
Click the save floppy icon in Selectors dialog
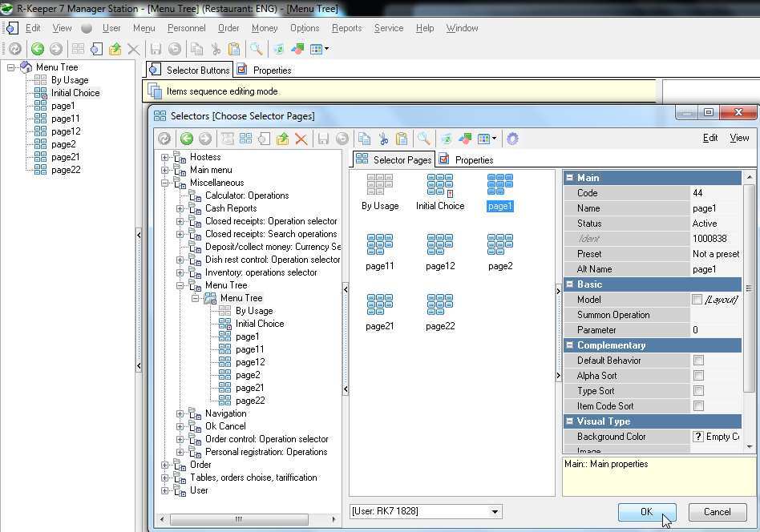(323, 139)
